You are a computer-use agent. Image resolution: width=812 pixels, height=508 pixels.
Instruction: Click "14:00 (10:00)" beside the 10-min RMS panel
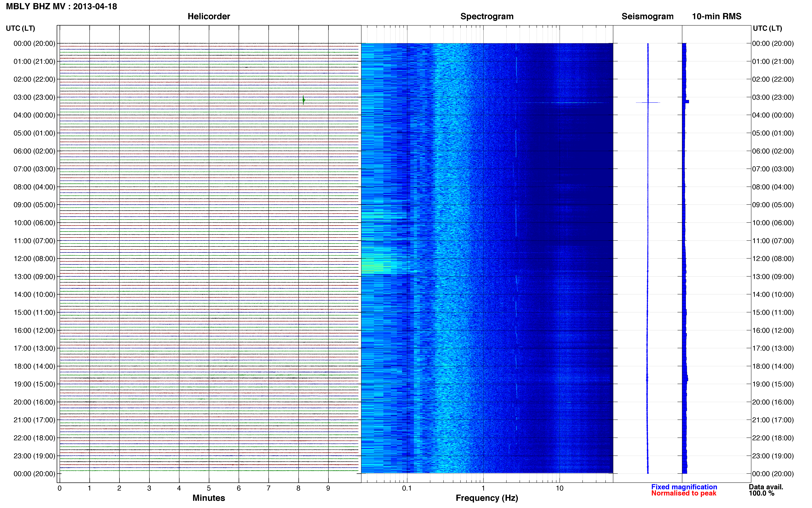(x=773, y=295)
